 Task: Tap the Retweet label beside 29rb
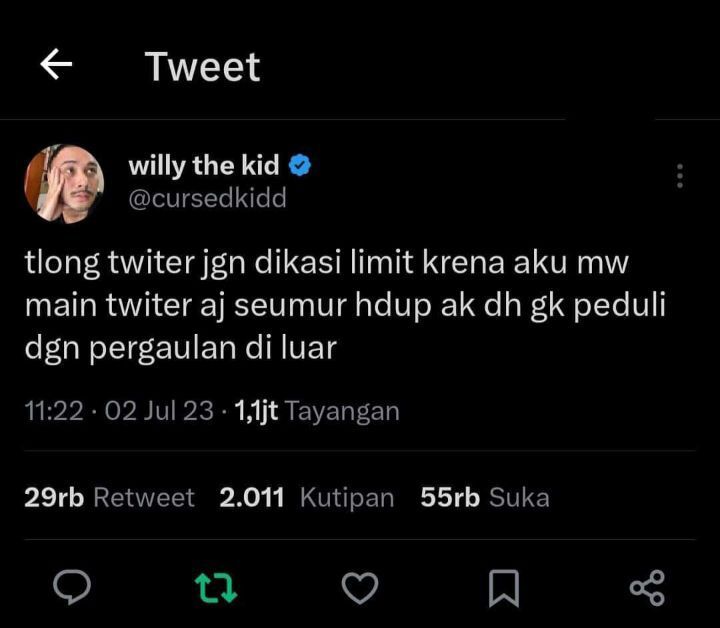tap(144, 498)
